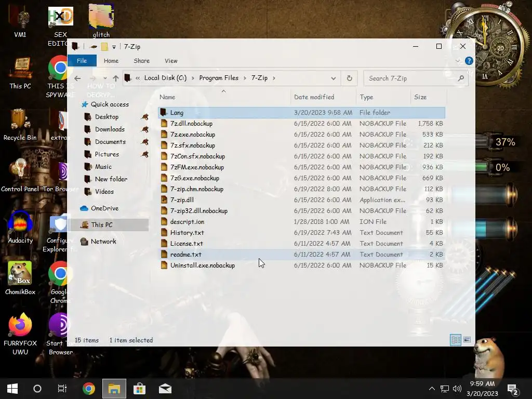Sort by the Date modified column
532x399 pixels.
323,97
